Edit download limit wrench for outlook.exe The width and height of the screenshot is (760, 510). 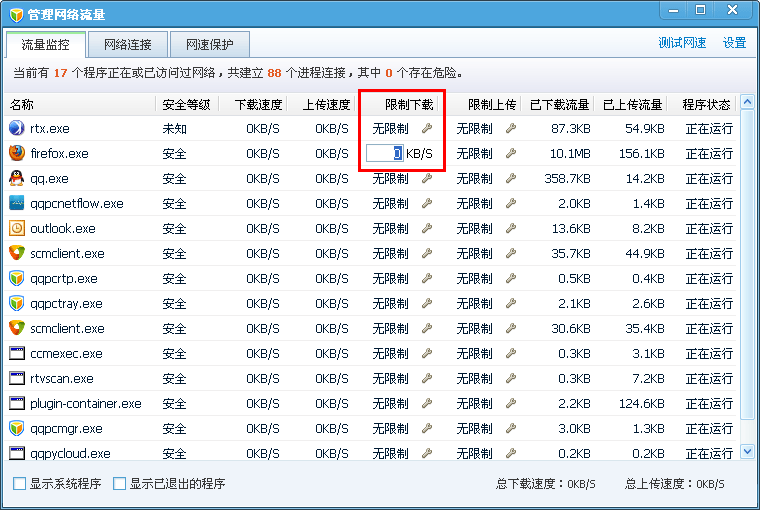427,228
